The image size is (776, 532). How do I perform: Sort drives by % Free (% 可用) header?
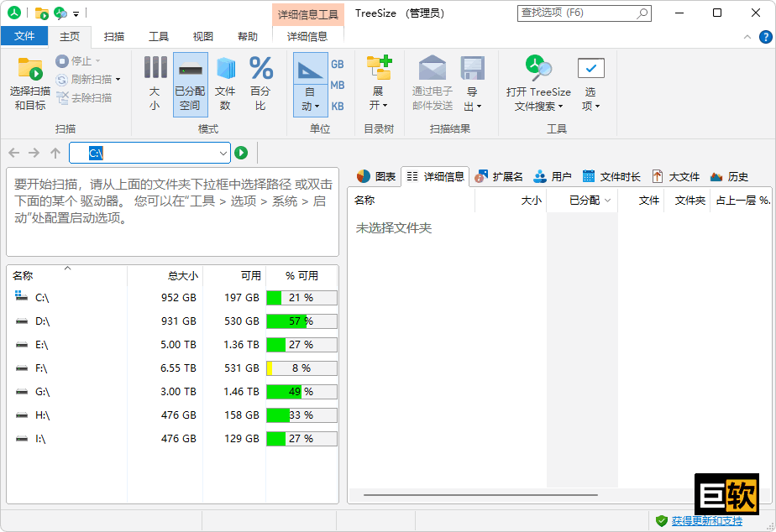point(301,276)
